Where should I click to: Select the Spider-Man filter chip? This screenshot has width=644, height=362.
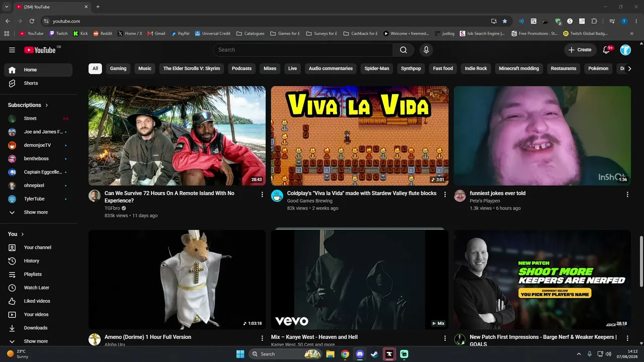click(x=377, y=68)
